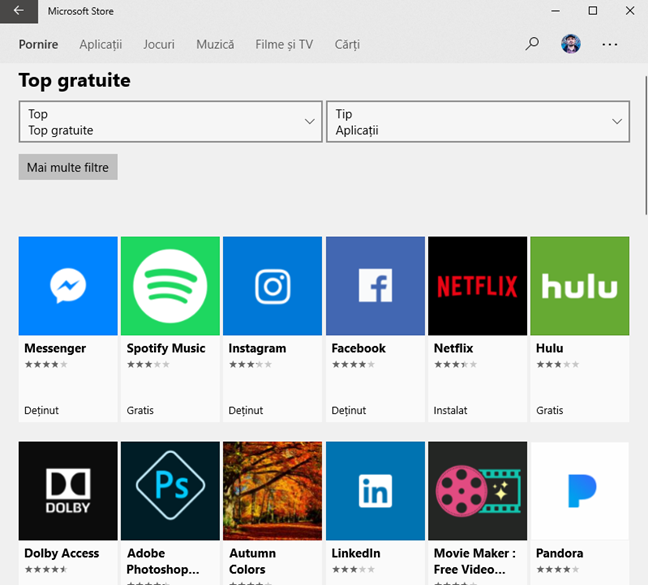Open the LinkedIn app icon
This screenshot has height=585, width=648.
[x=375, y=491]
